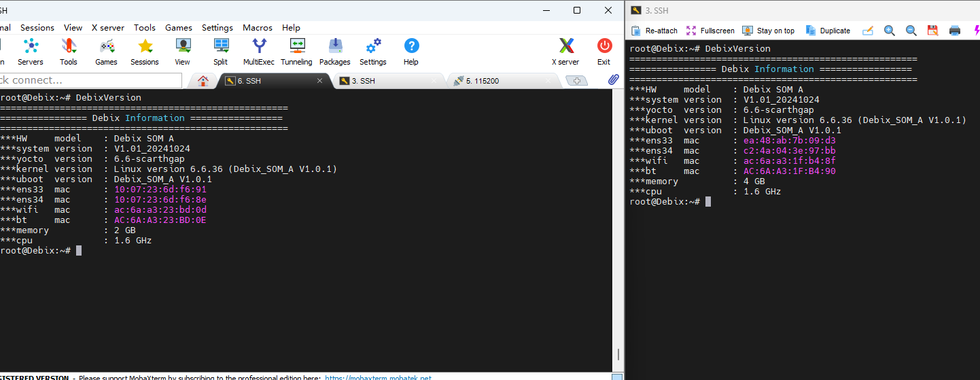The height and width of the screenshot is (380, 980).
Task: Open the Help menu
Action: tap(292, 28)
